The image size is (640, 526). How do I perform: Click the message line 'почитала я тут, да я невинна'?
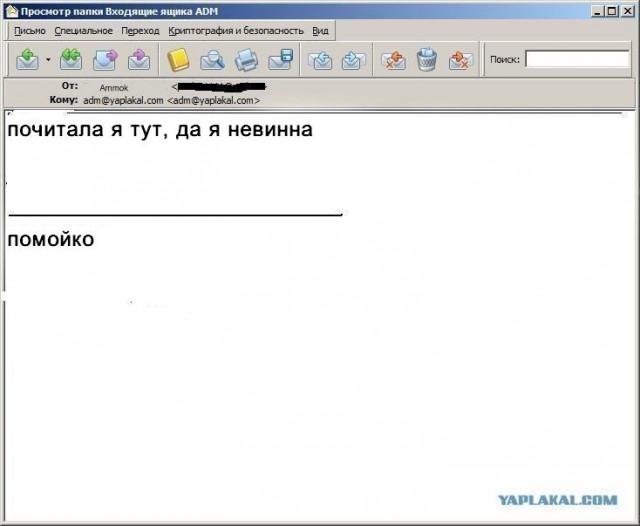[160, 130]
